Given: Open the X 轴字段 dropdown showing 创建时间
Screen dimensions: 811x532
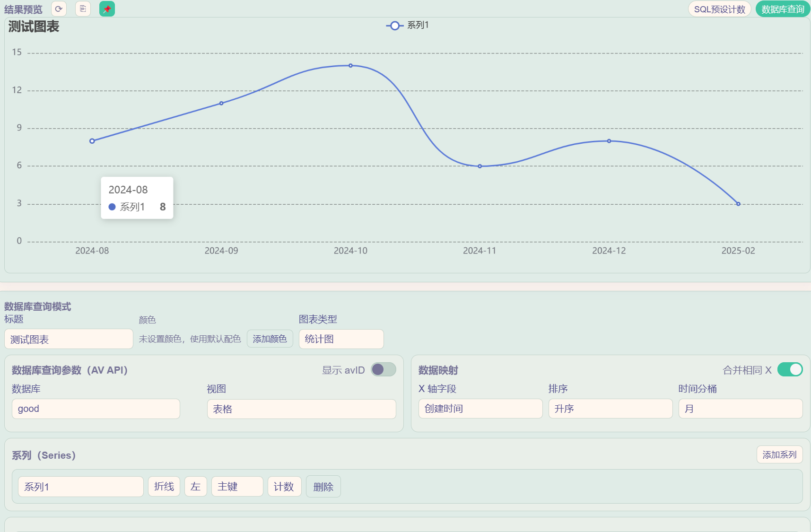Looking at the screenshot, I should pyautogui.click(x=480, y=409).
